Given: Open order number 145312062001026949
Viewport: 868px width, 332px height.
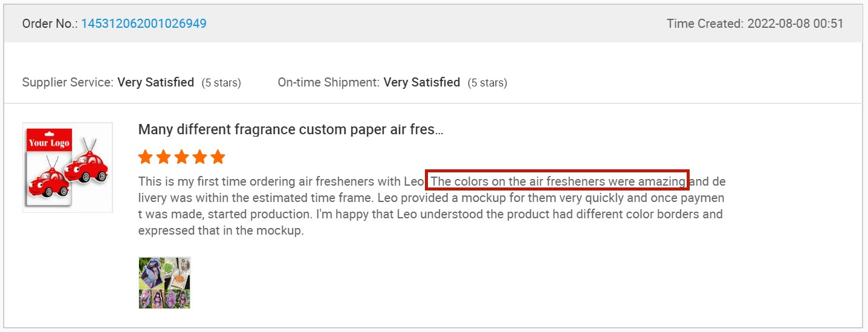Looking at the screenshot, I should click(144, 24).
